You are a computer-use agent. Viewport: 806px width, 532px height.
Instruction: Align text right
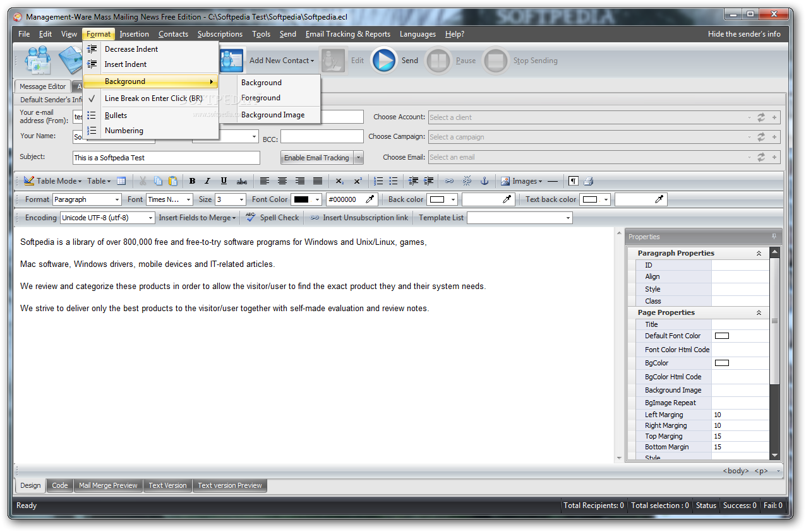pos(300,181)
